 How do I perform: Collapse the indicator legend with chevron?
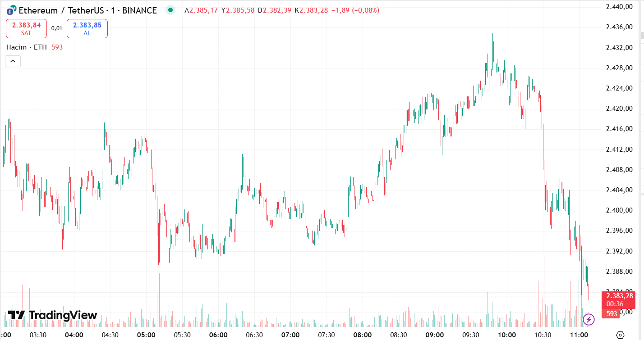tap(13, 61)
